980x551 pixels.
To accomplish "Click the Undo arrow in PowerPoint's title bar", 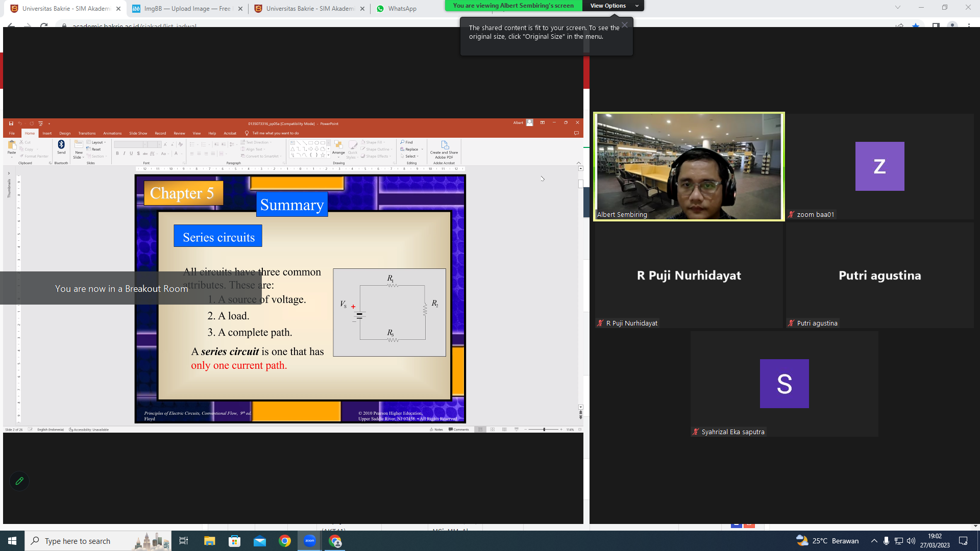I will pyautogui.click(x=20, y=123).
